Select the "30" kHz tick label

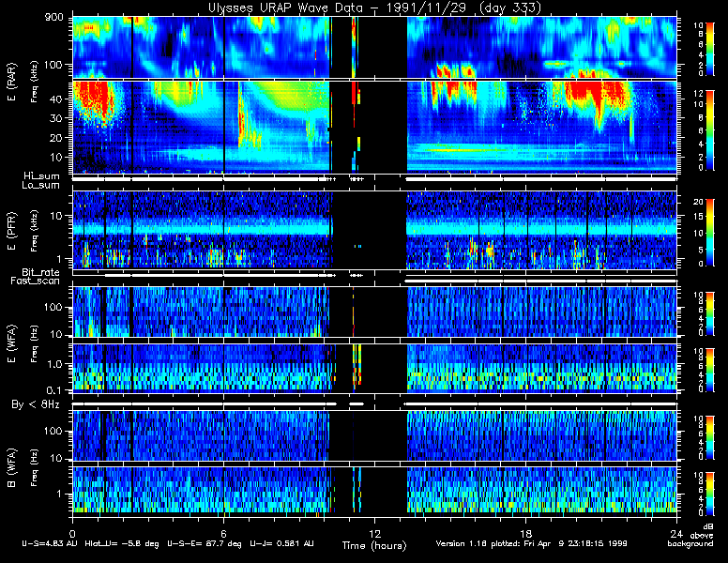pos(55,118)
